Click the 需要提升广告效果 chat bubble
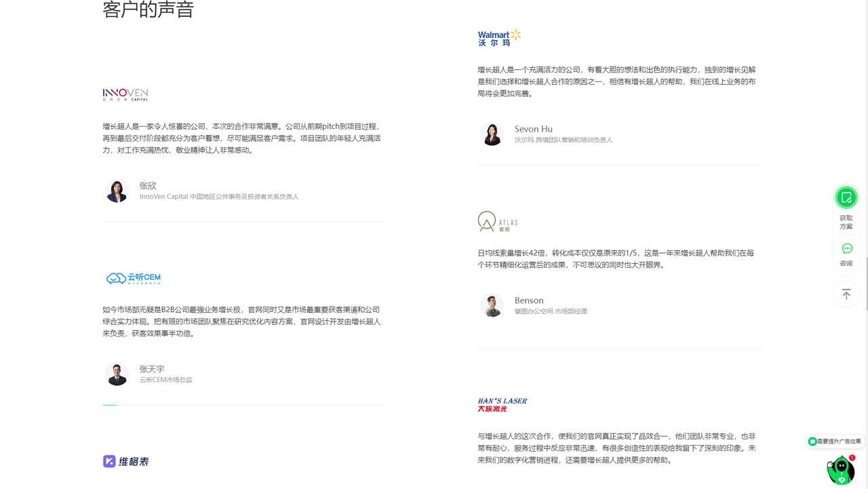 click(x=835, y=442)
